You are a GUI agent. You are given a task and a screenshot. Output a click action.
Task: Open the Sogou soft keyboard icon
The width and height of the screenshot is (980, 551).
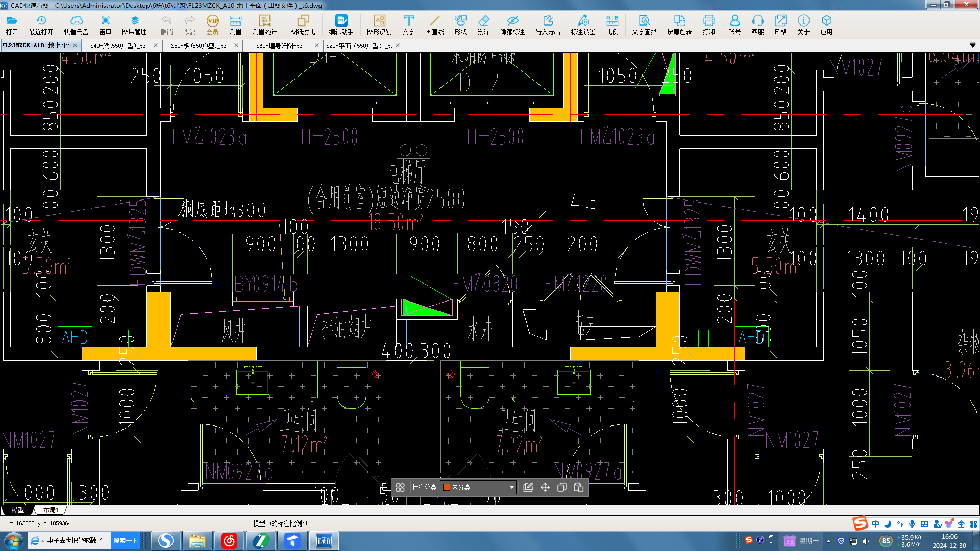[924, 524]
